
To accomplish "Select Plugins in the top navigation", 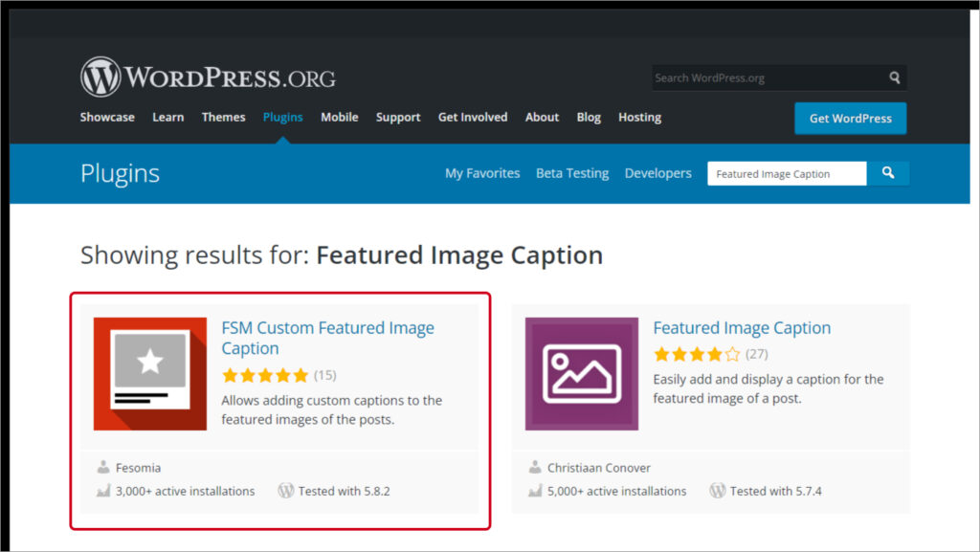I will [x=282, y=117].
